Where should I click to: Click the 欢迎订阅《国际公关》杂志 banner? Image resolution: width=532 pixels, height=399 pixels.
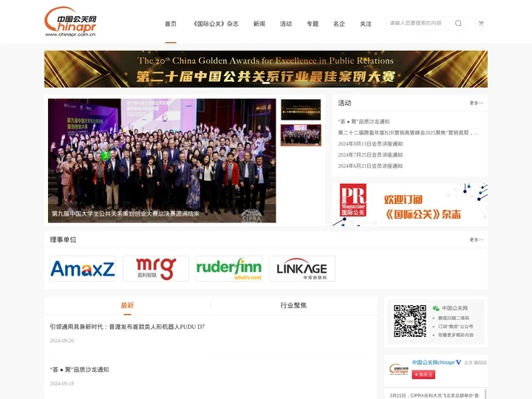point(410,205)
